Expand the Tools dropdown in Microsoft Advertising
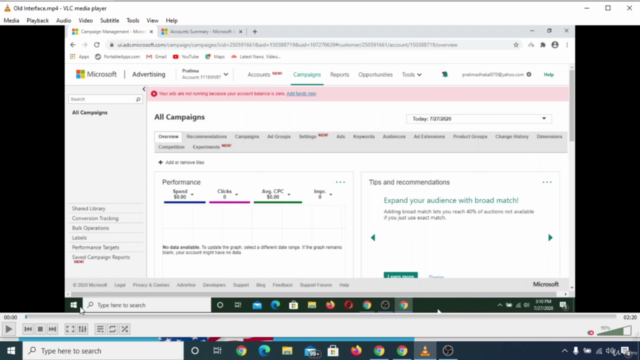This screenshot has width=640, height=360. click(x=411, y=75)
